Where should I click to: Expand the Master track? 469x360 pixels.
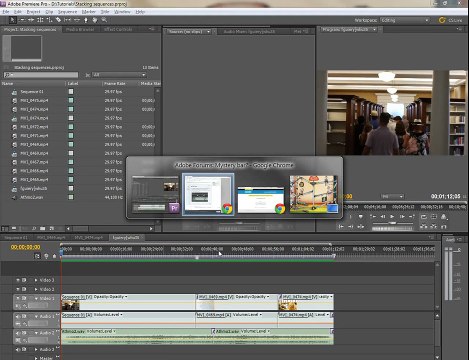tap(36, 358)
